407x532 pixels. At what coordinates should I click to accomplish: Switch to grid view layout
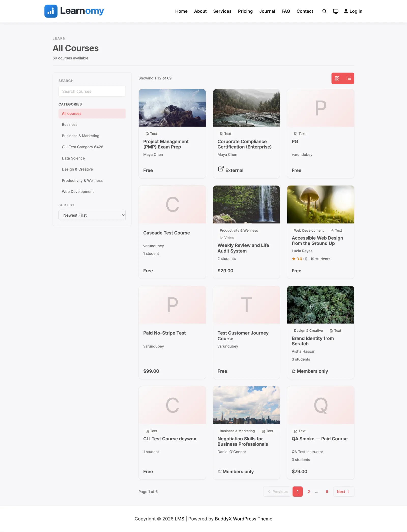pos(337,78)
